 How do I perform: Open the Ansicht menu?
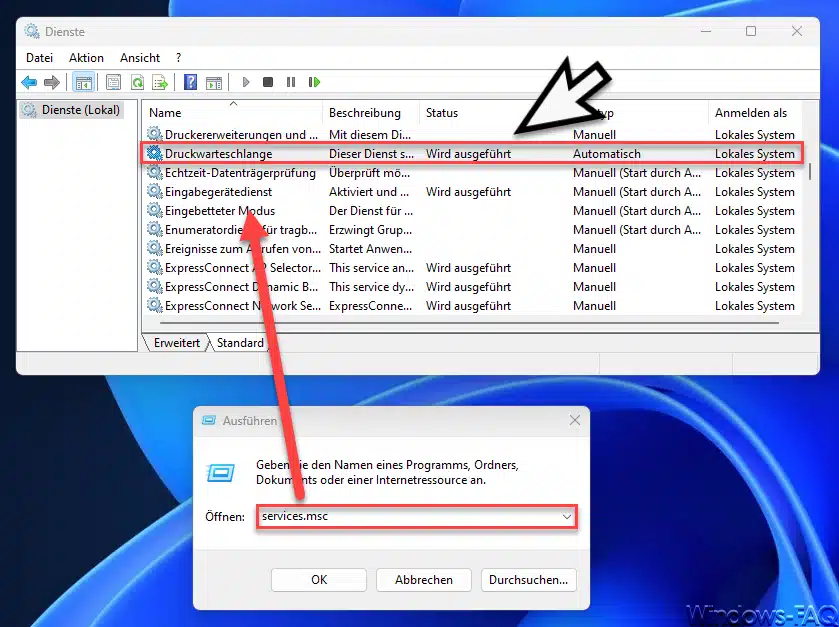click(x=140, y=58)
